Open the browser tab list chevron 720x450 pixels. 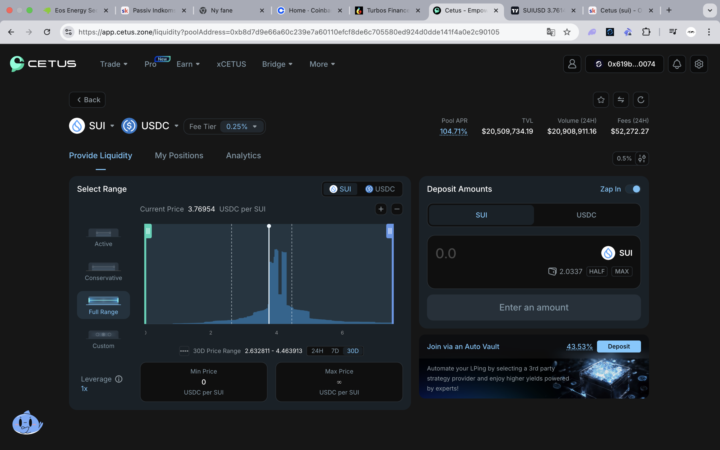[x=709, y=10]
